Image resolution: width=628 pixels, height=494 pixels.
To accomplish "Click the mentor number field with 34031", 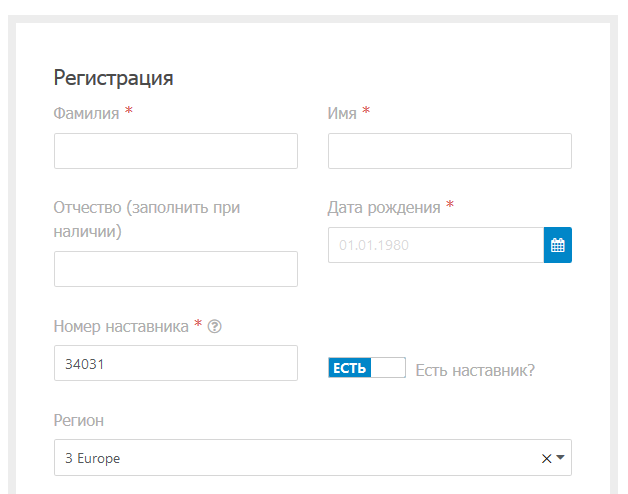I will [x=176, y=363].
